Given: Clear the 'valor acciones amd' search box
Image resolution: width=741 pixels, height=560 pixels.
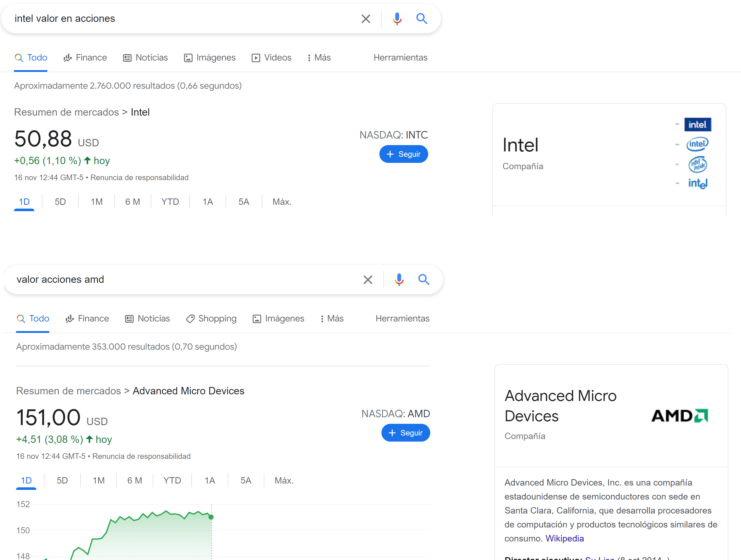Looking at the screenshot, I should [368, 280].
